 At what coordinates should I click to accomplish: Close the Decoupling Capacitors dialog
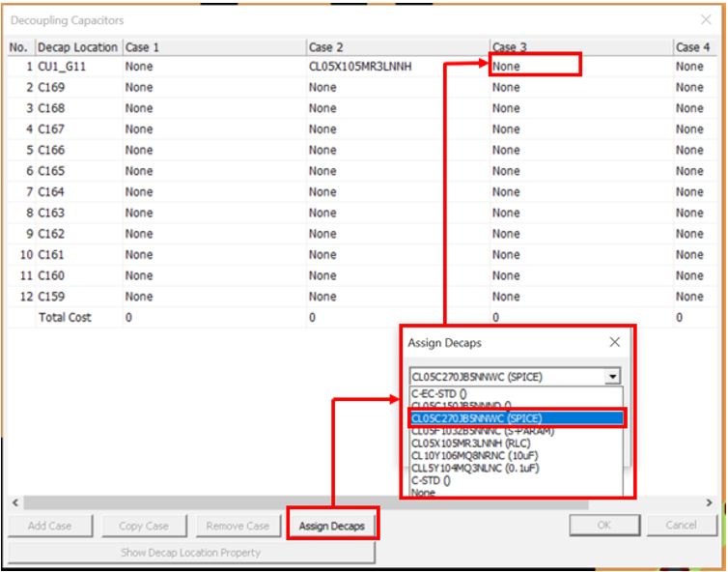pos(705,19)
